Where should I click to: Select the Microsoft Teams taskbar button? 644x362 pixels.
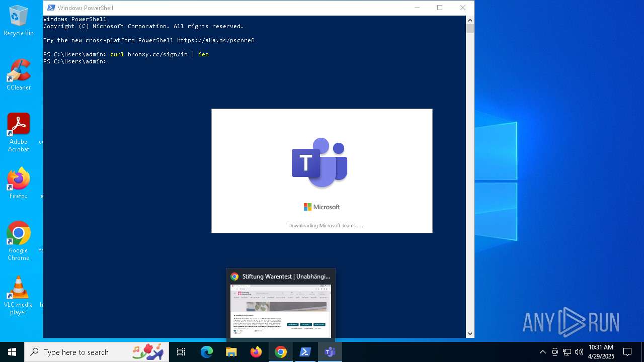coord(330,352)
